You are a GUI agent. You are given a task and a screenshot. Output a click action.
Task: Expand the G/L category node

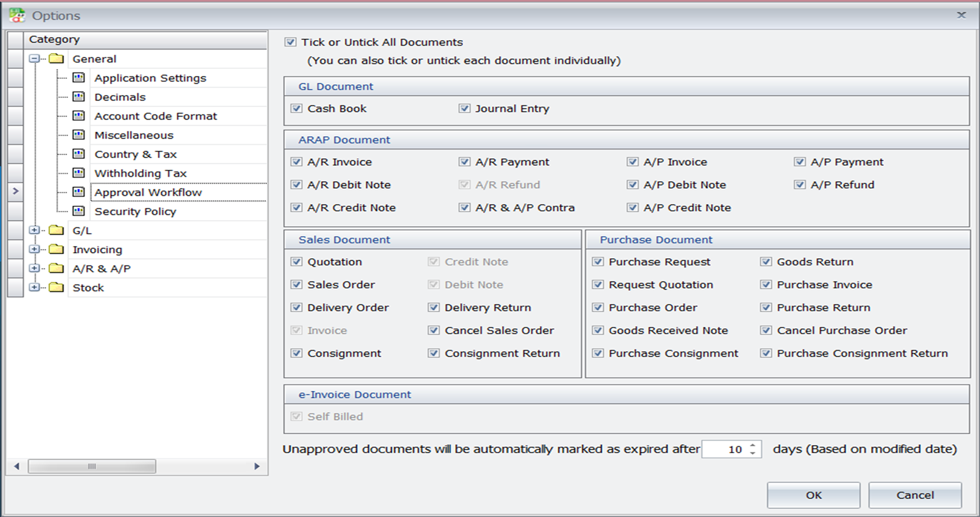[34, 230]
